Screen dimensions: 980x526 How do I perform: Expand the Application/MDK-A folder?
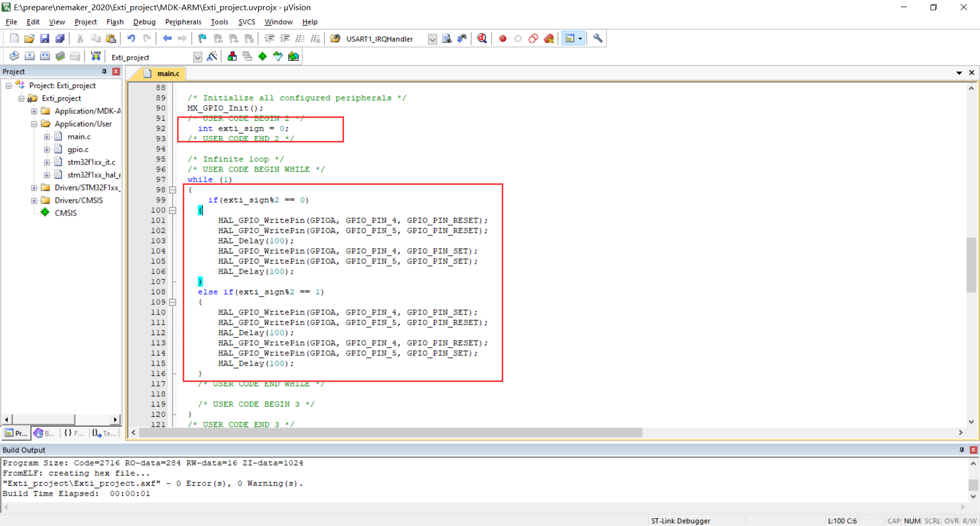coord(34,111)
